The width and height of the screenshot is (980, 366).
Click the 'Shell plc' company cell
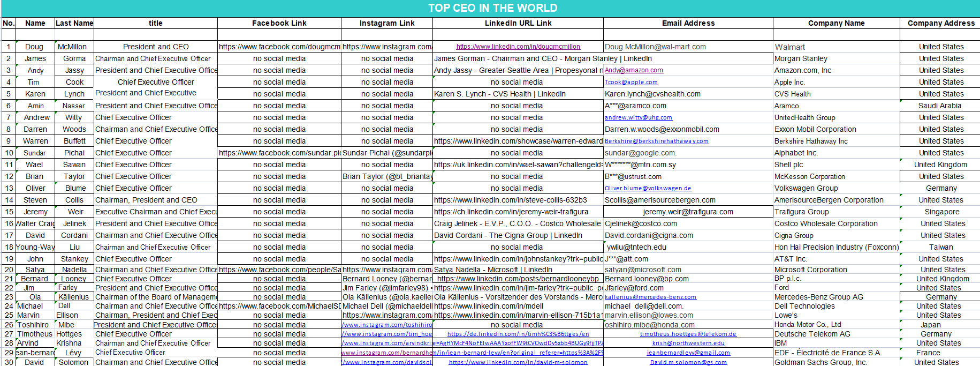[837, 165]
